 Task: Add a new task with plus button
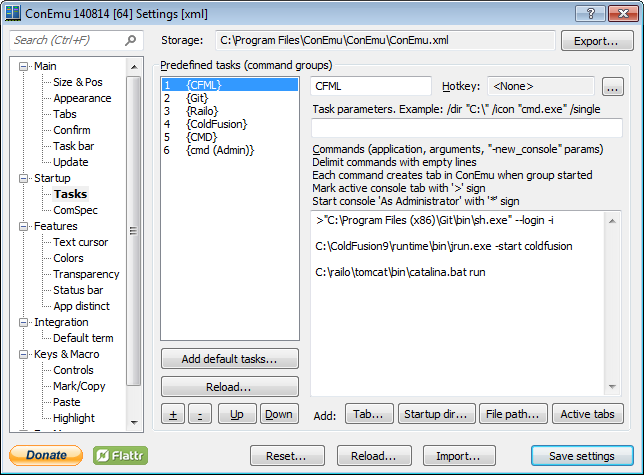point(173,414)
